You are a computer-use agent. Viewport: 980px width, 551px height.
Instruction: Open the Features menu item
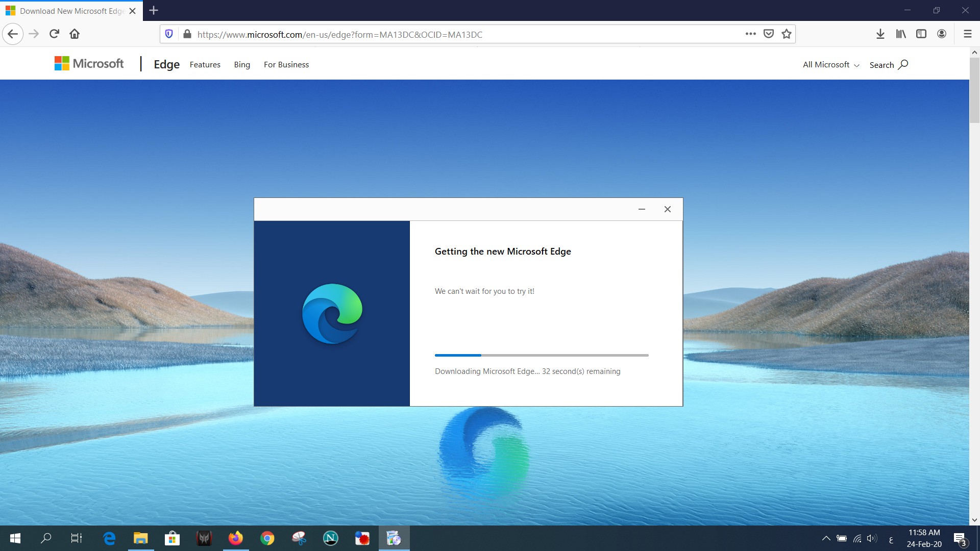pos(205,65)
